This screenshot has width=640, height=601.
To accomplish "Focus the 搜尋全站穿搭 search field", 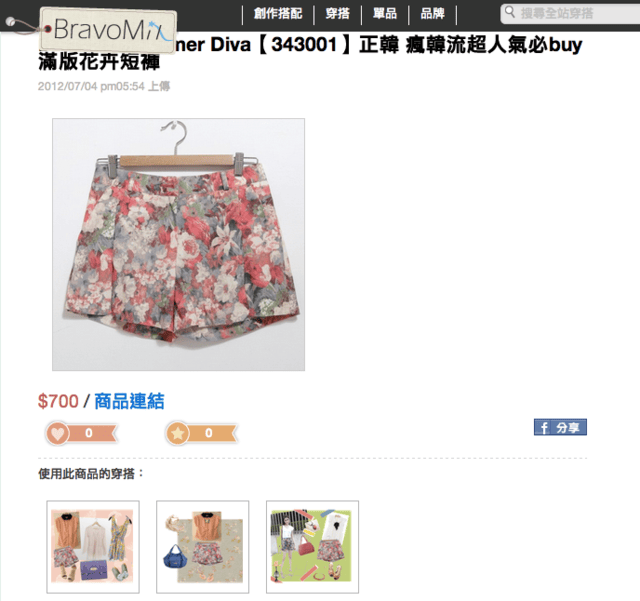I will [x=571, y=13].
